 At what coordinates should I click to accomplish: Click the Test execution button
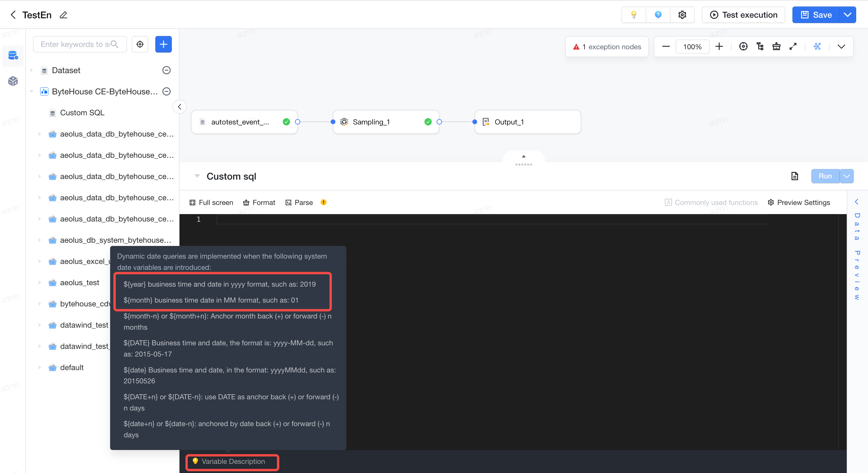coord(743,15)
